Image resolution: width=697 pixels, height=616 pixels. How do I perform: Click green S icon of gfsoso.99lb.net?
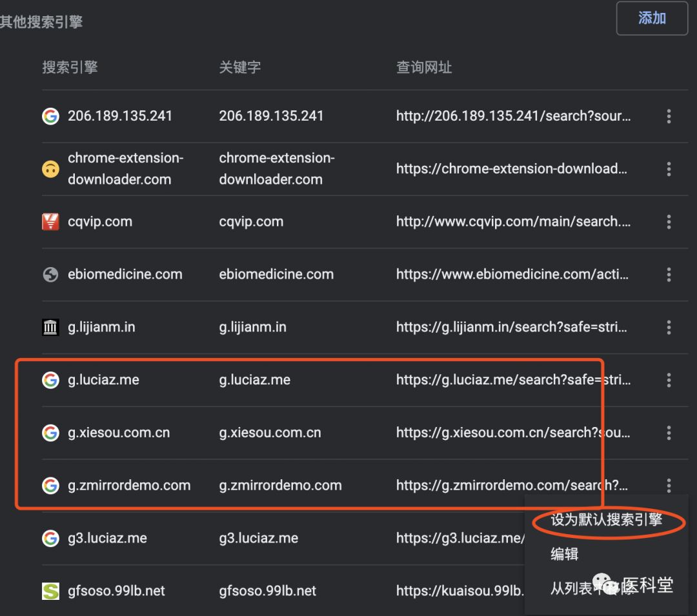pyautogui.click(x=51, y=591)
